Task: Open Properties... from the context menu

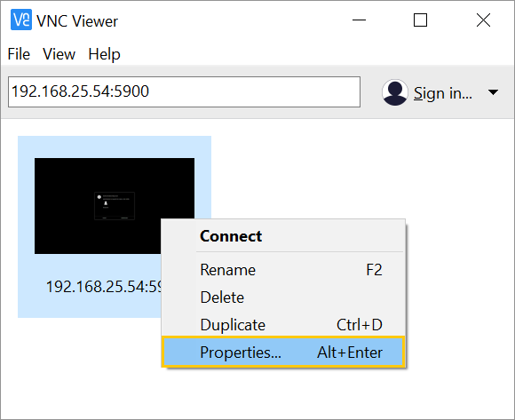Action: tap(283, 352)
